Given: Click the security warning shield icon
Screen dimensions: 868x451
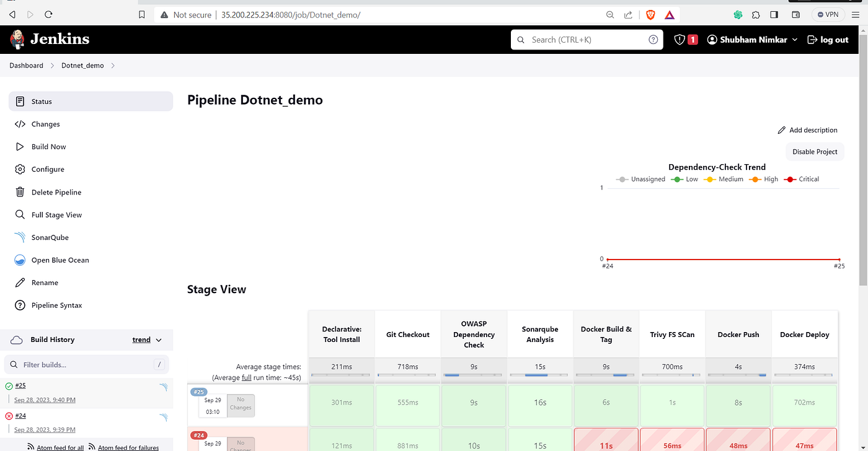Looking at the screenshot, I should 679,38.
